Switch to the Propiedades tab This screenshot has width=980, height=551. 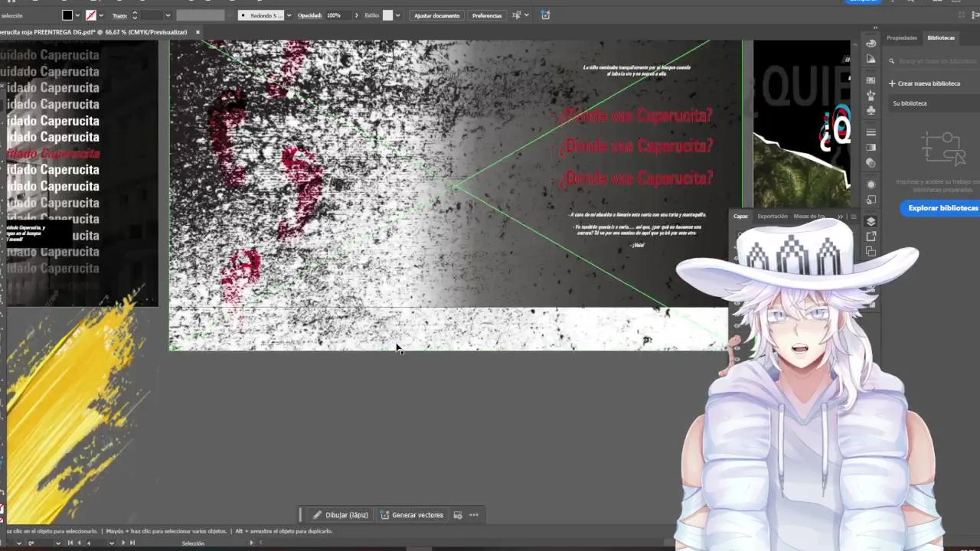coord(902,37)
